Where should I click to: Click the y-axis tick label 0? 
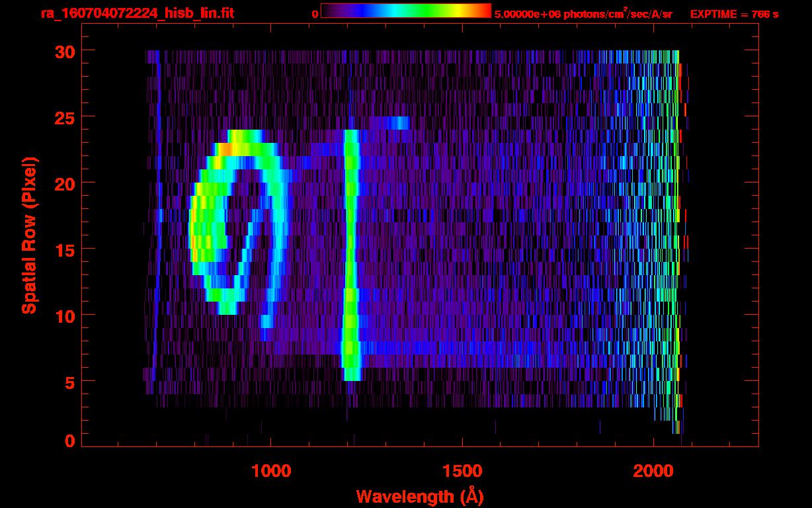(69, 441)
